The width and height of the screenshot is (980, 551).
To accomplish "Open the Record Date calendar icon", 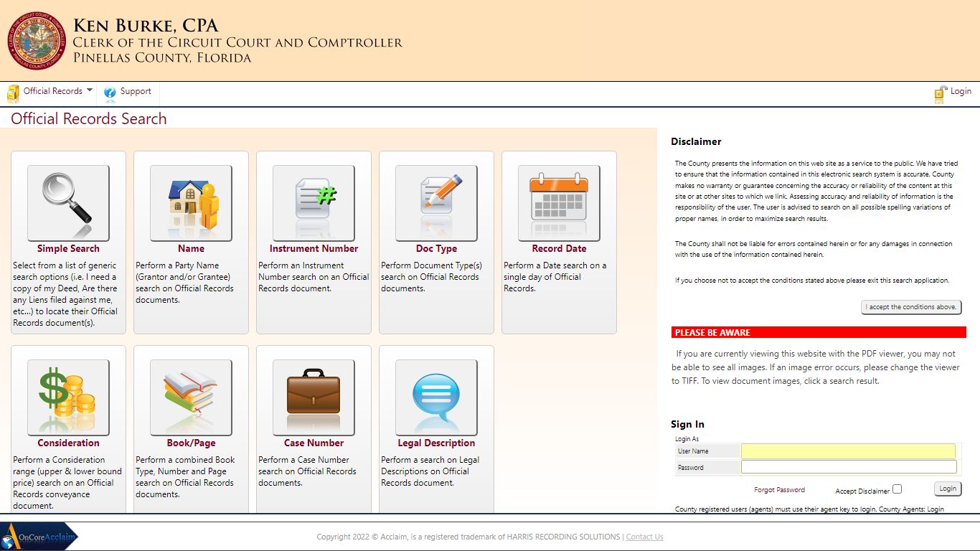I will (x=559, y=203).
